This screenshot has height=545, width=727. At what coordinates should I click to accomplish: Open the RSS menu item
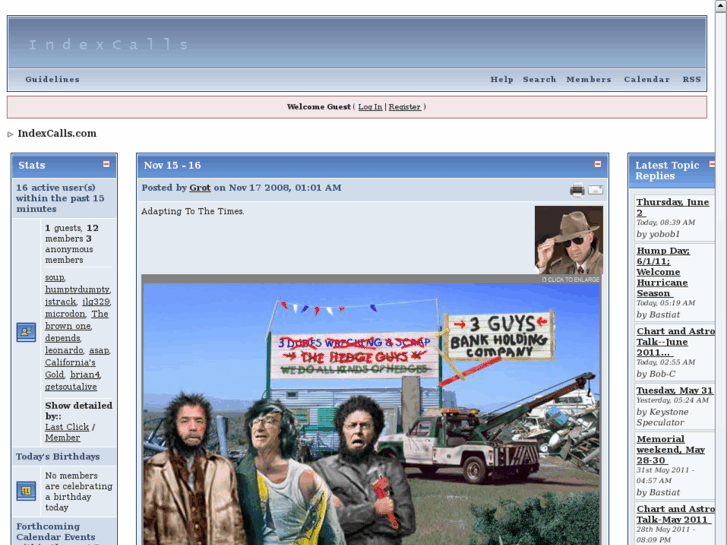point(691,79)
